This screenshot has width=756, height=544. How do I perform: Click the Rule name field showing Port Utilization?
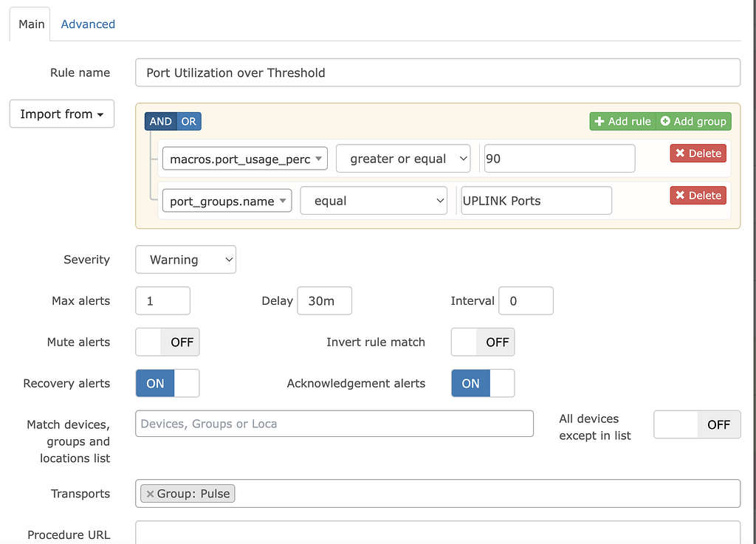437,72
